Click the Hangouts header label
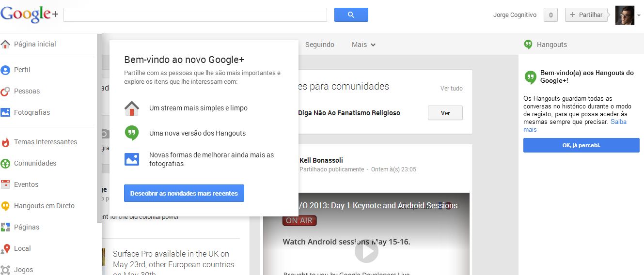This screenshot has width=644, height=275. tap(552, 45)
